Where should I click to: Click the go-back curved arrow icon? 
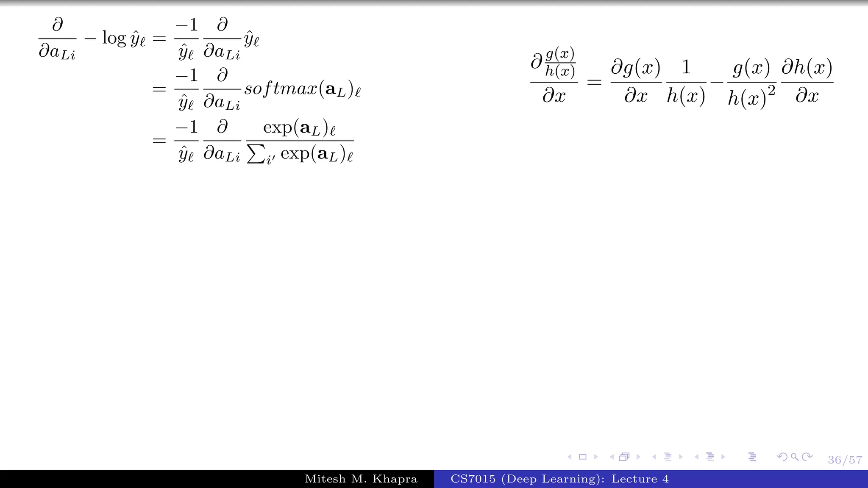(782, 457)
